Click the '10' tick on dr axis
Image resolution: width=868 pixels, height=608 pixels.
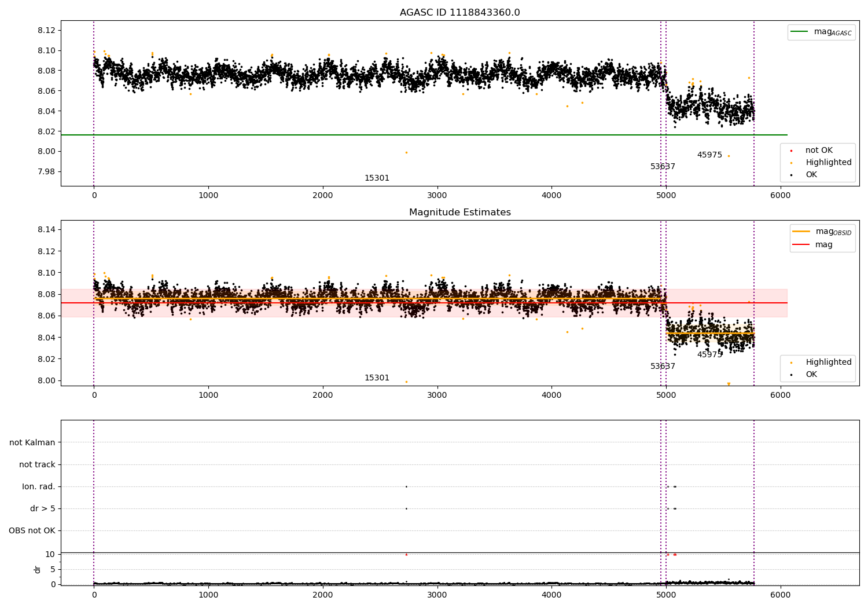pyautogui.click(x=50, y=555)
